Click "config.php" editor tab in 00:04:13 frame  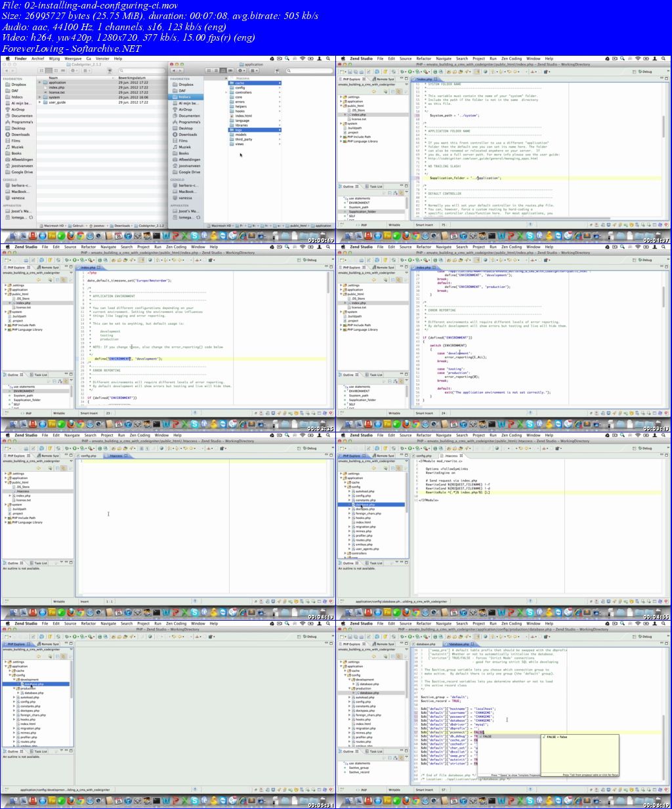click(88, 456)
